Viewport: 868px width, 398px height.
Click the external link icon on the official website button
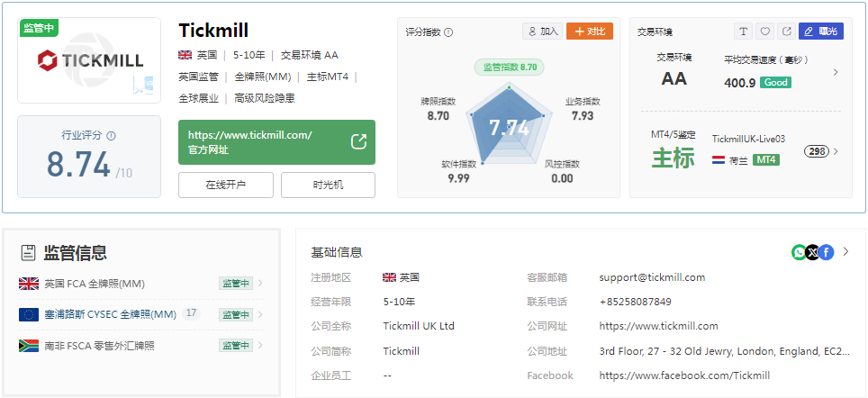pyautogui.click(x=358, y=141)
